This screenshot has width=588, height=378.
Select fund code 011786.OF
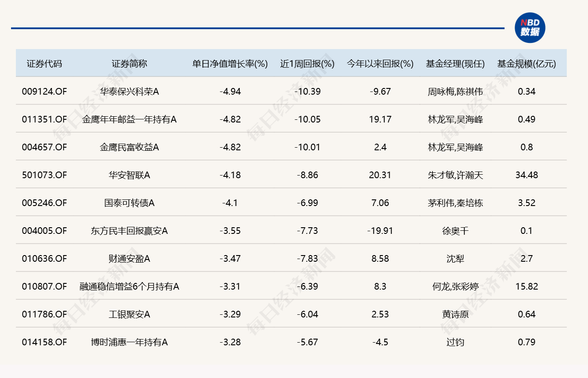tap(44, 314)
